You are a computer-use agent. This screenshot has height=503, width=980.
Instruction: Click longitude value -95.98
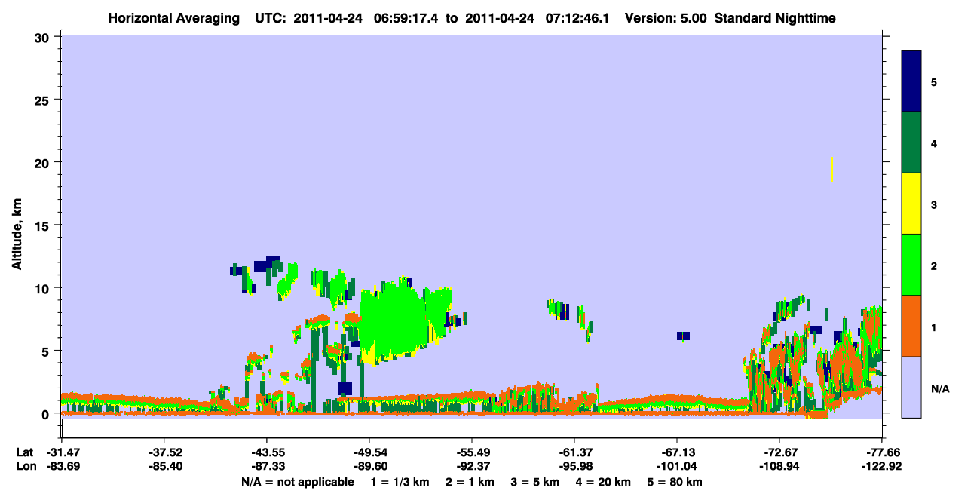click(574, 467)
